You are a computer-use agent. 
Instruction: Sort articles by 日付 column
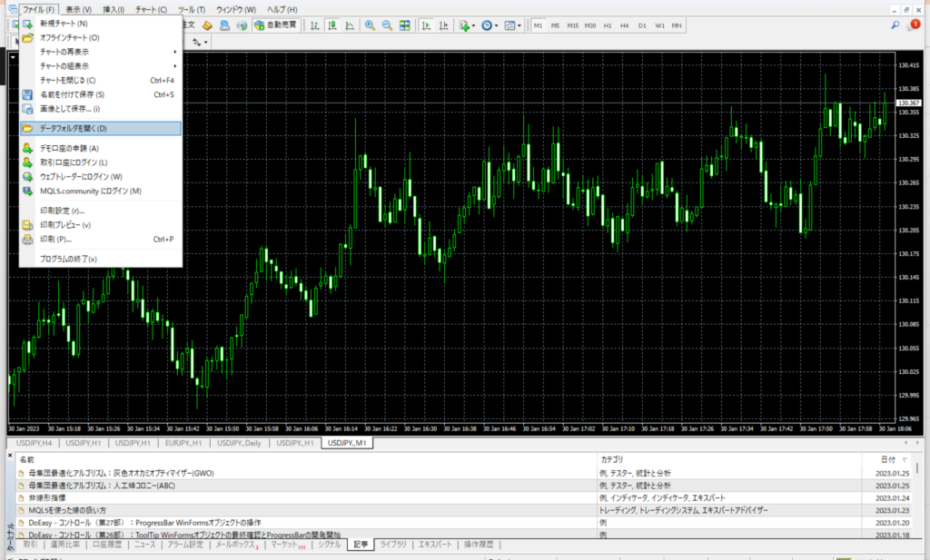tap(888, 459)
